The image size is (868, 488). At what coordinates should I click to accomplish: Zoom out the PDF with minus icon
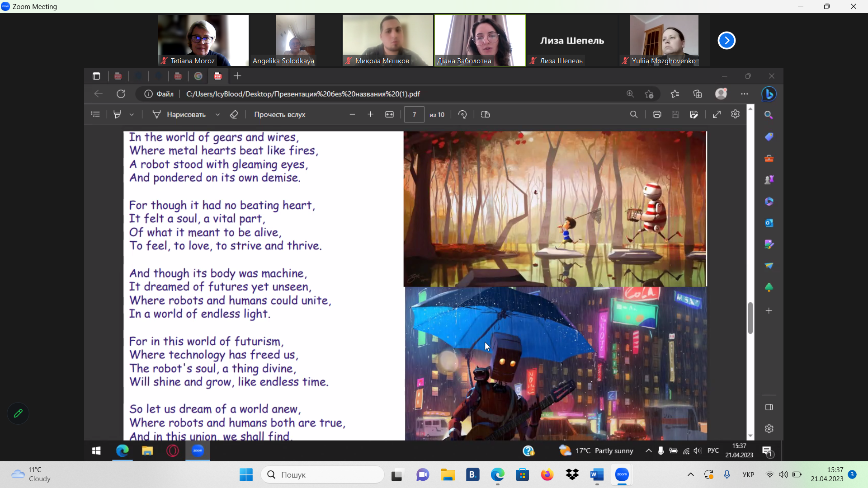point(352,114)
